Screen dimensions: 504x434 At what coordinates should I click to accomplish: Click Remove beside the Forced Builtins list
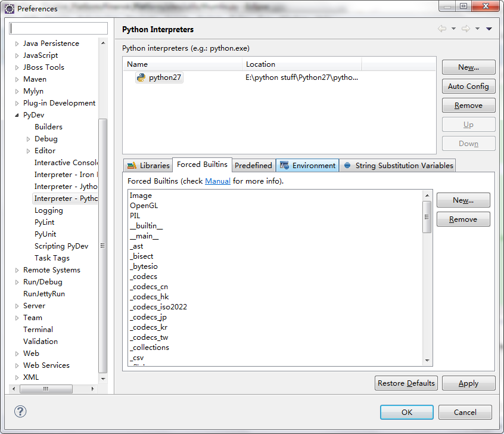(463, 219)
